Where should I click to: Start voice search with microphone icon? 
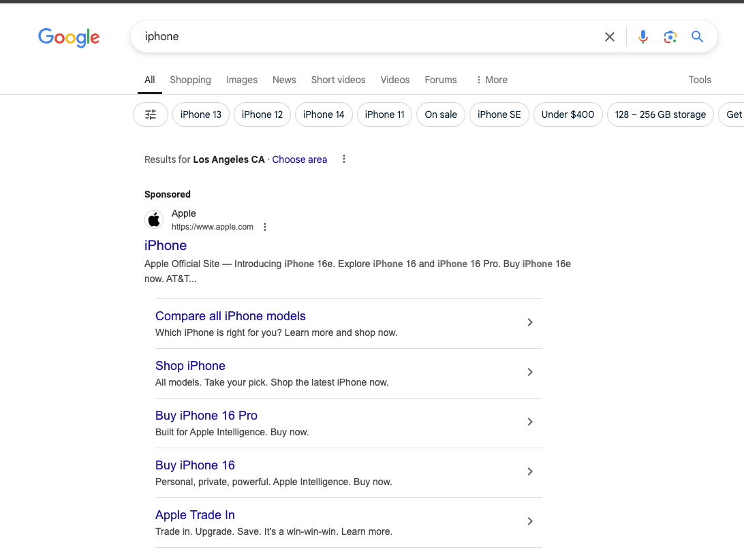642,37
